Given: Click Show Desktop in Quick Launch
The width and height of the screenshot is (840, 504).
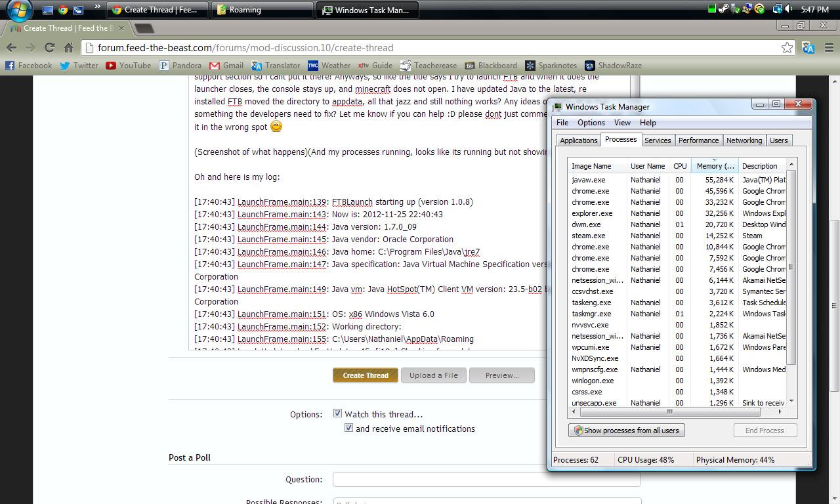Looking at the screenshot, I should point(47,10).
